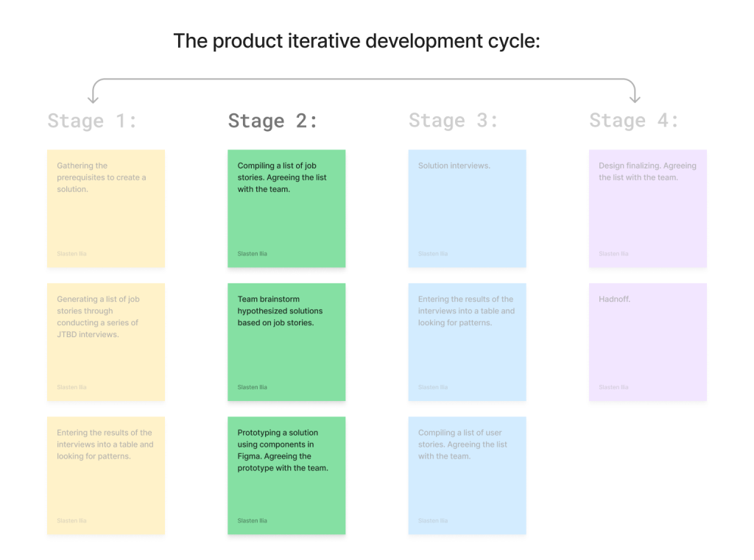754x560 pixels.
Task: Click the blue "Solution interviews" sticky note
Action: (468, 208)
